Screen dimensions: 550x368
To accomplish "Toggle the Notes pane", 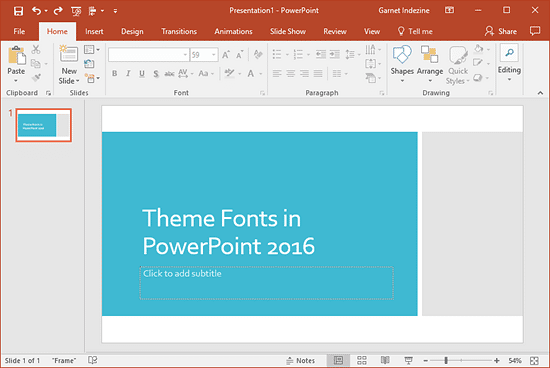I will click(x=301, y=360).
